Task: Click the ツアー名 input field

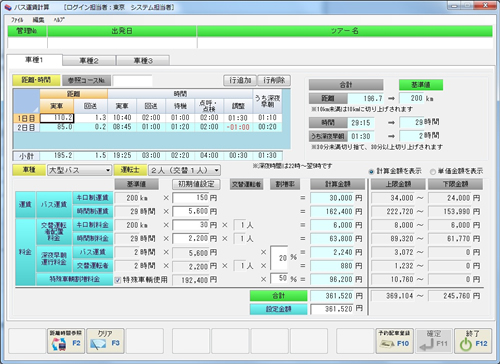Action: pyautogui.click(x=345, y=43)
